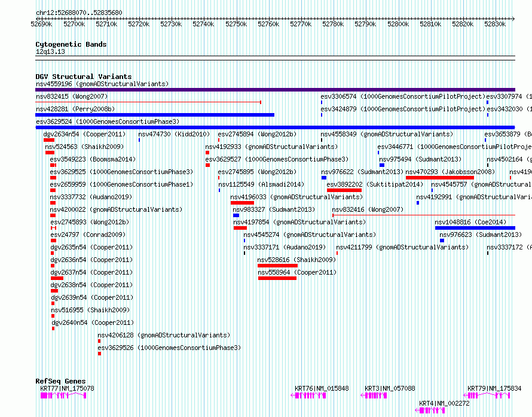Viewport: 532px width, 417px height.
Task: Open nsv975494 (Sudmant2013) variant
Action: (420, 159)
